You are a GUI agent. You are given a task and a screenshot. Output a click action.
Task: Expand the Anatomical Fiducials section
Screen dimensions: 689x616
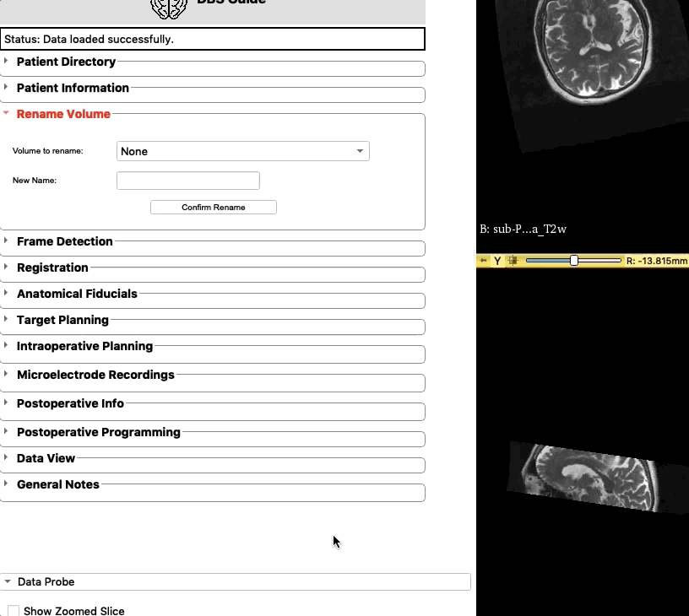(77, 294)
